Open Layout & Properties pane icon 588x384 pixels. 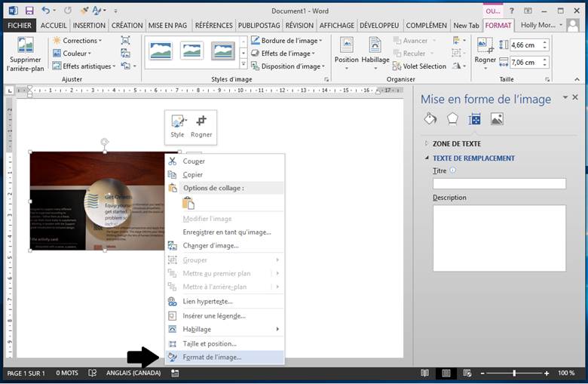click(474, 119)
